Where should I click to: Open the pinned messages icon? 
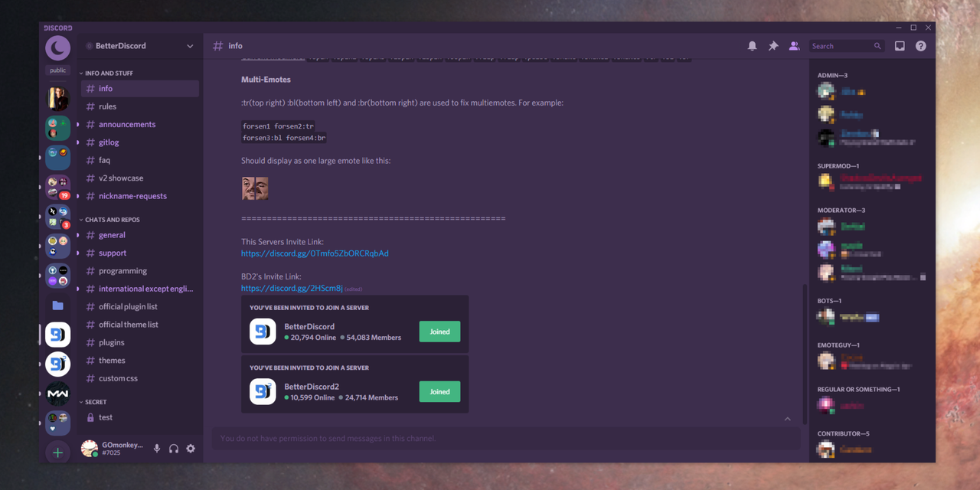773,46
